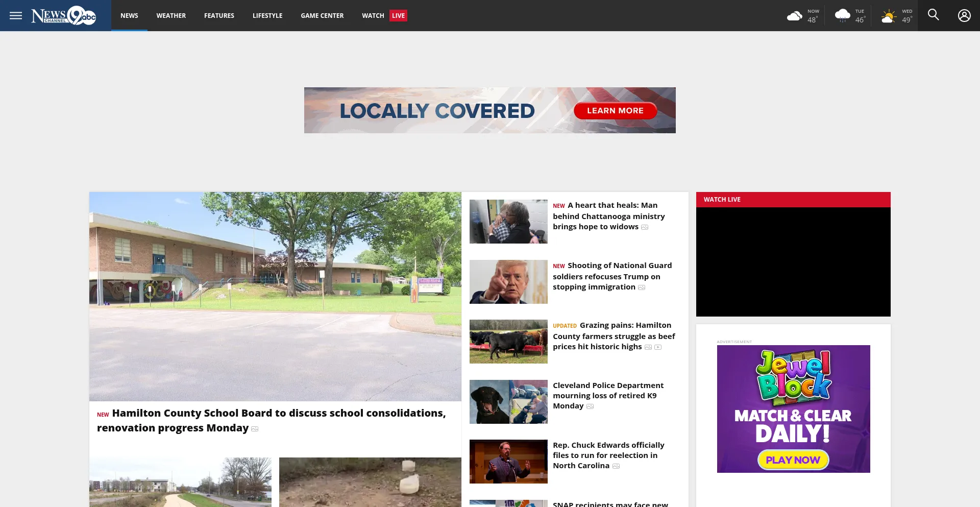Play the Watch Live video player
The width and height of the screenshot is (980, 507).
click(x=793, y=261)
